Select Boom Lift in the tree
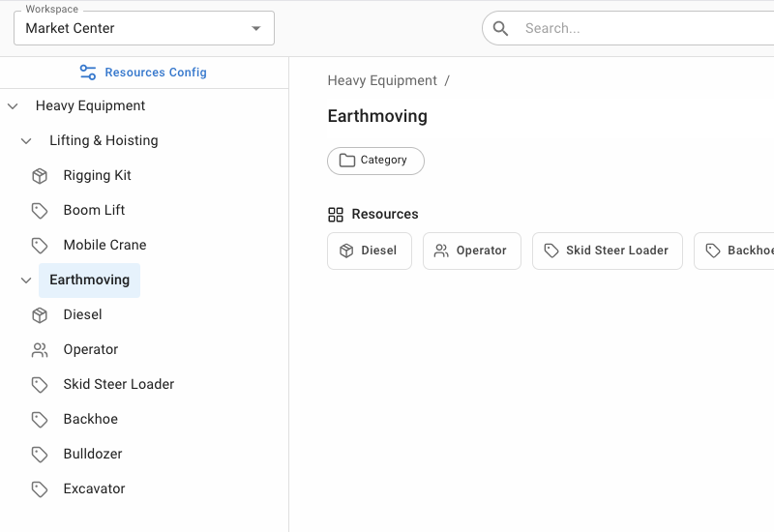 tap(94, 210)
